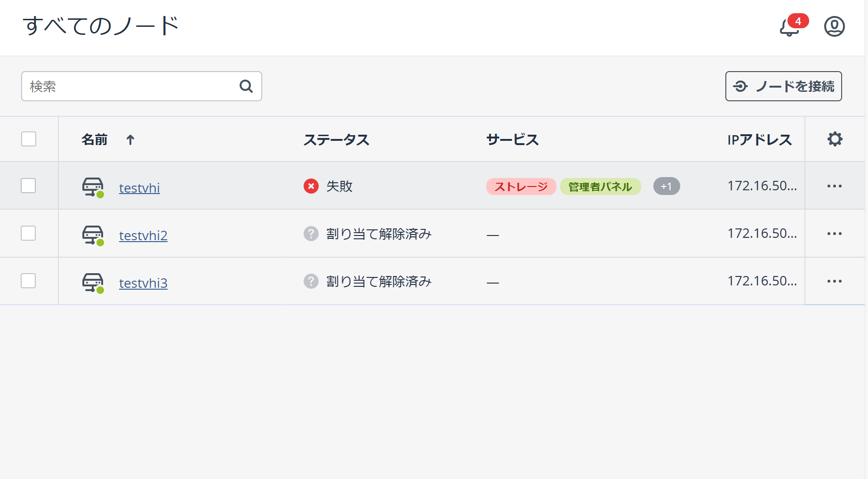Select the checkbox for node testvhi2
The height and width of the screenshot is (479, 868).
28,233
